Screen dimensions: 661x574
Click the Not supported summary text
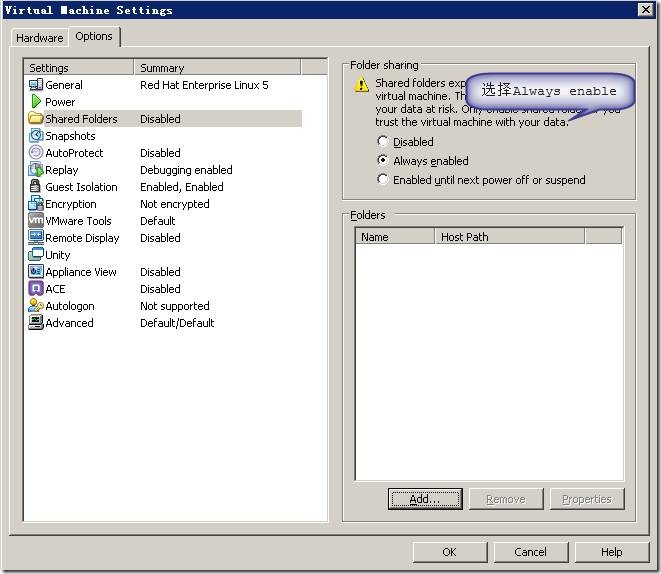(175, 306)
